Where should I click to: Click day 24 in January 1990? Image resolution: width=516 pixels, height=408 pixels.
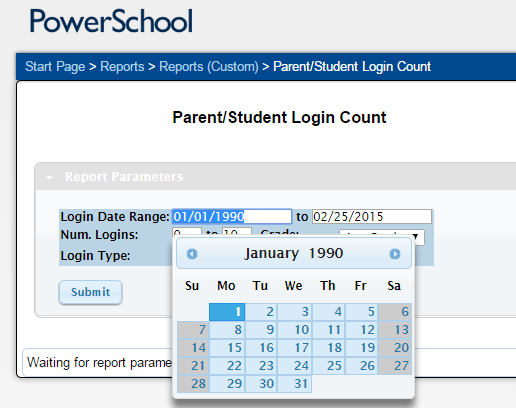(x=295, y=366)
